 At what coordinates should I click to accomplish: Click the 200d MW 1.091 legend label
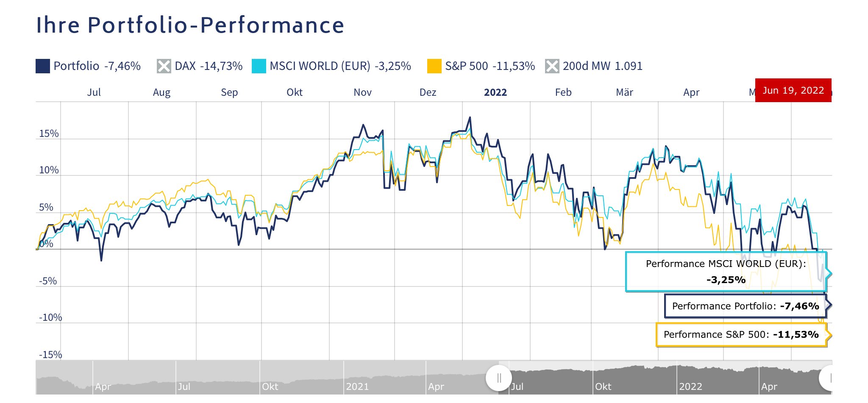602,66
